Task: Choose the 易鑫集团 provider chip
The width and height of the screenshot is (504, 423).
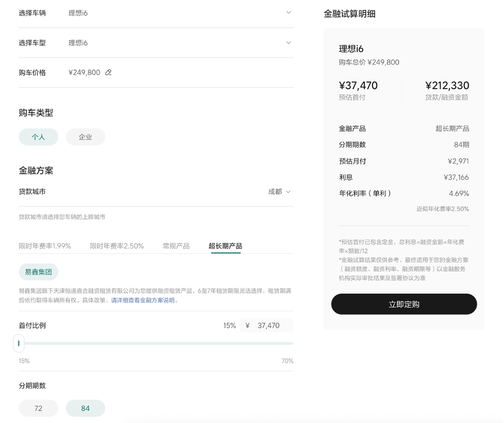Action: 38,272
